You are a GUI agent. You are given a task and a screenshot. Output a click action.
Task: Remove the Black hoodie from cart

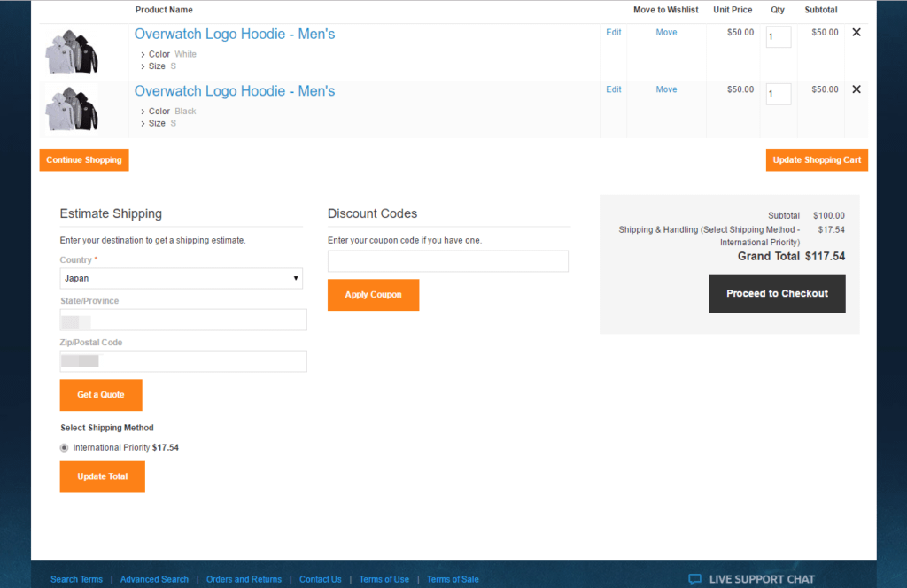[857, 89]
